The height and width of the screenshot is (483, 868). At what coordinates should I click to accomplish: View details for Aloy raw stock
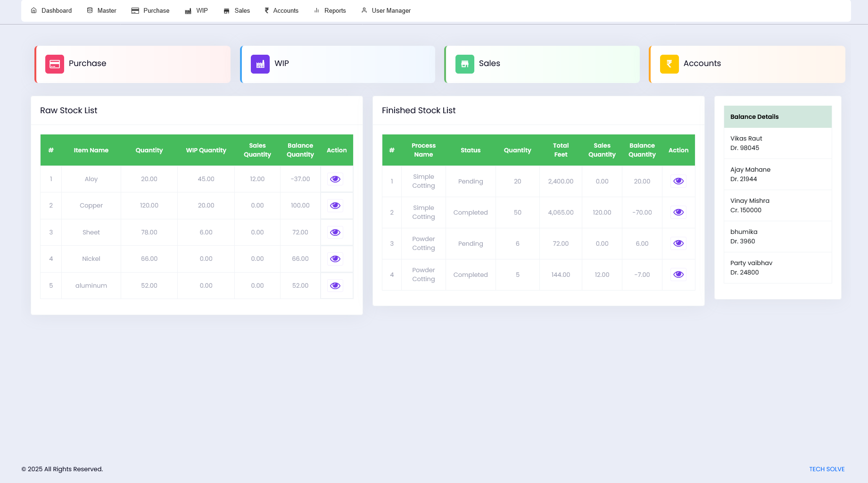[335, 179]
